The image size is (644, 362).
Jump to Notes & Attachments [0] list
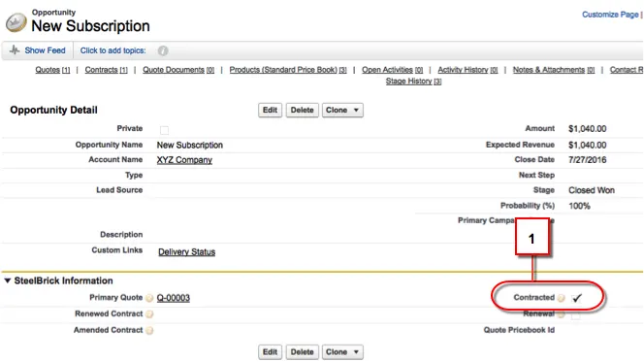554,70
